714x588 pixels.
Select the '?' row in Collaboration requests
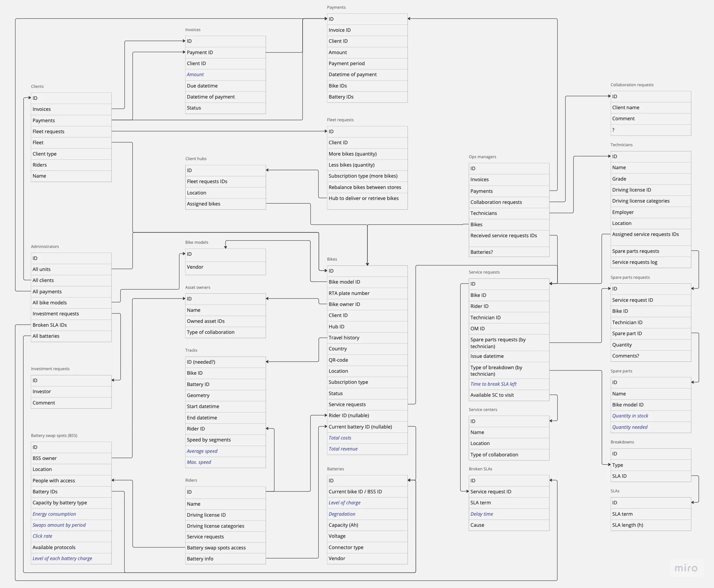613,130
